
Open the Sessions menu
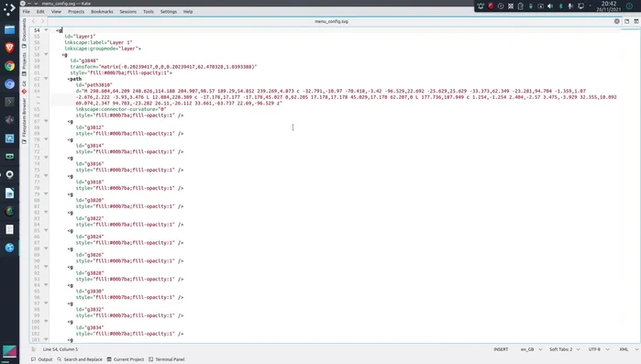[x=128, y=11]
